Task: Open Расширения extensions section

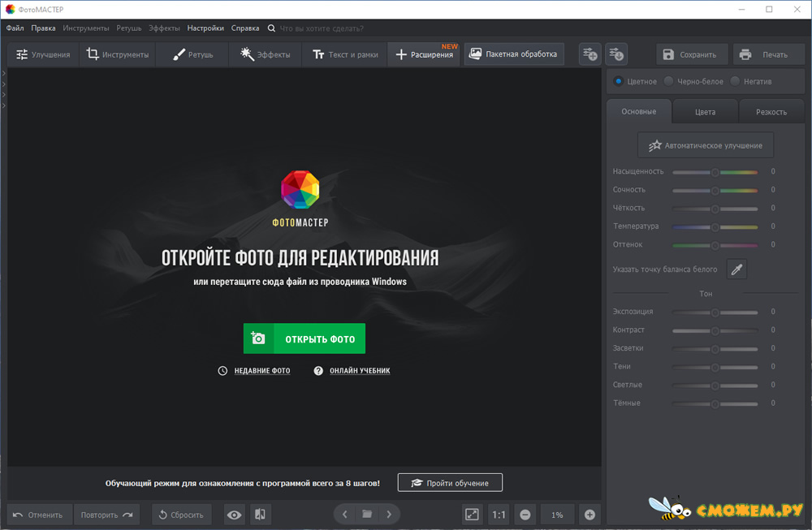Action: tap(424, 54)
